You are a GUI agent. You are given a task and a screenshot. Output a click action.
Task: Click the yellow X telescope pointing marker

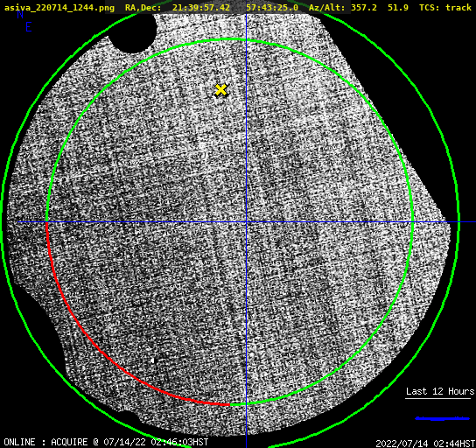click(x=220, y=90)
